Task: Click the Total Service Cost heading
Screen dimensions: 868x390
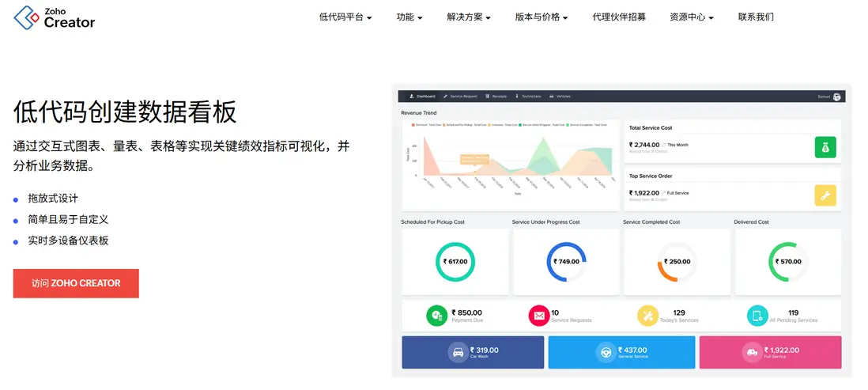Action: click(x=651, y=128)
